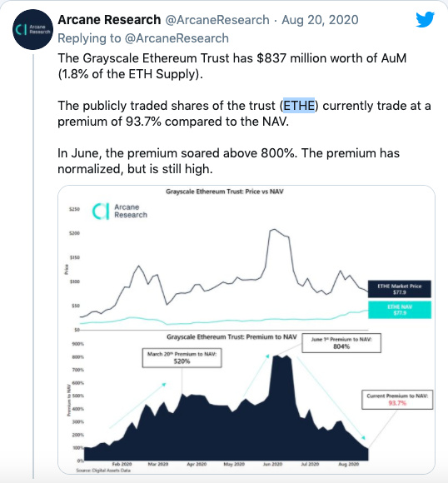Click the Source: Digital Assets Data text
Image resolution: width=448 pixels, height=483 pixels.
coord(103,471)
